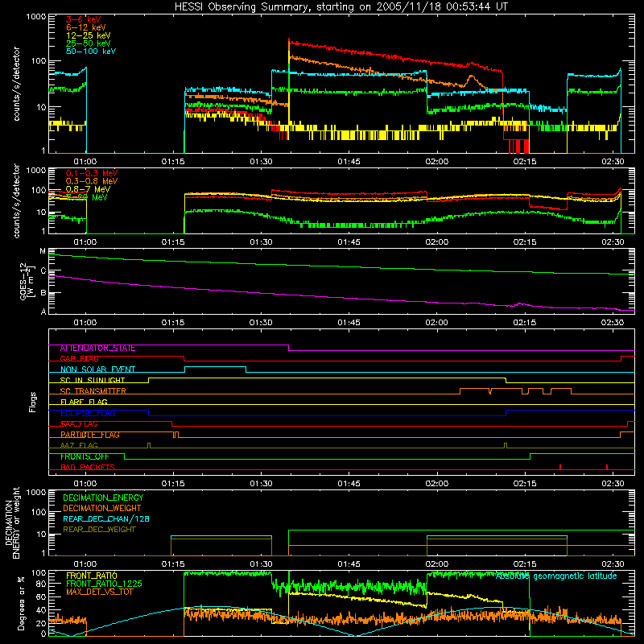Click the 100 tick on the Degrees axis
644x644 pixels.
(x=39, y=573)
